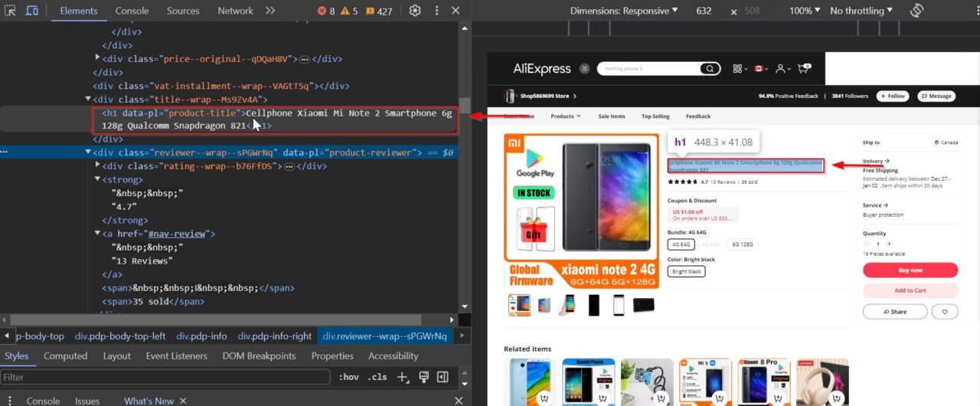This screenshot has width=980, height=406.
Task: Toggle the device toolbar icon
Action: pyautogui.click(x=32, y=11)
